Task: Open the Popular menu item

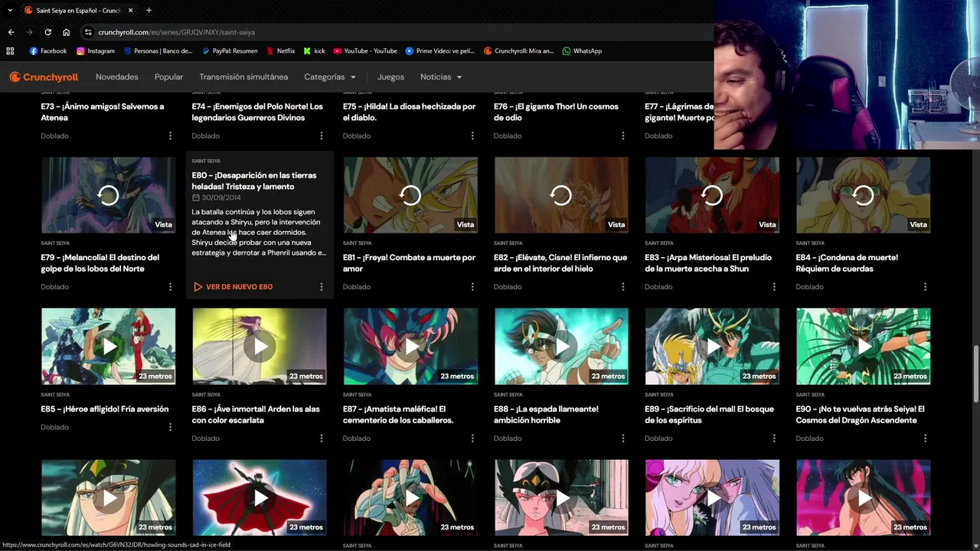Action: coord(168,77)
